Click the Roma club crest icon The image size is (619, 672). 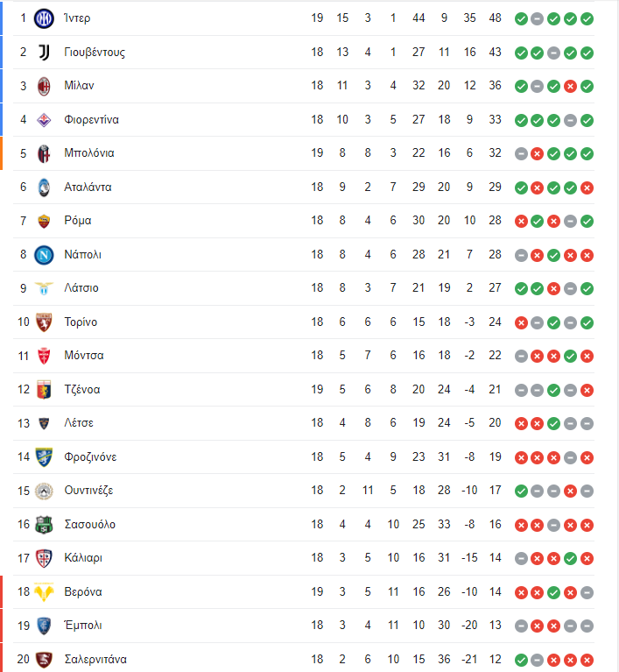click(44, 221)
